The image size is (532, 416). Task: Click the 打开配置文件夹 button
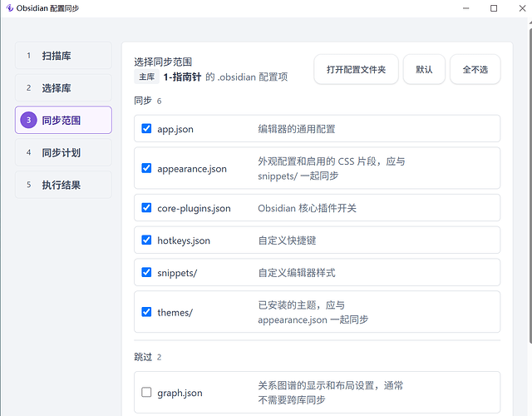coord(356,69)
